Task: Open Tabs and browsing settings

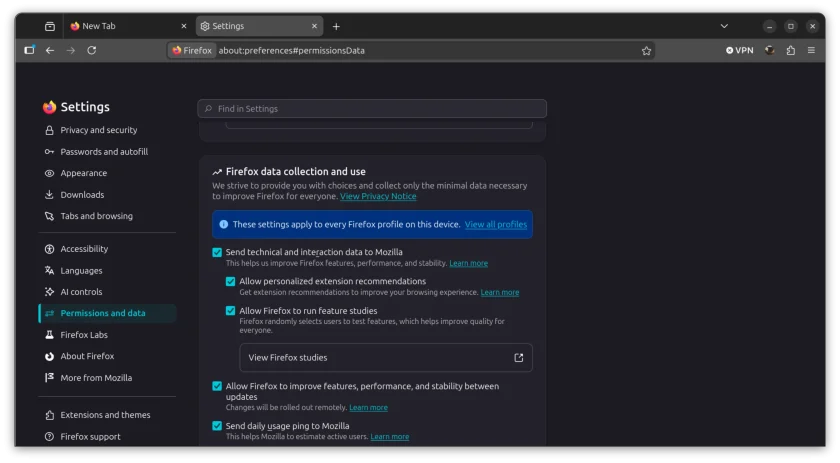Action: point(107,216)
